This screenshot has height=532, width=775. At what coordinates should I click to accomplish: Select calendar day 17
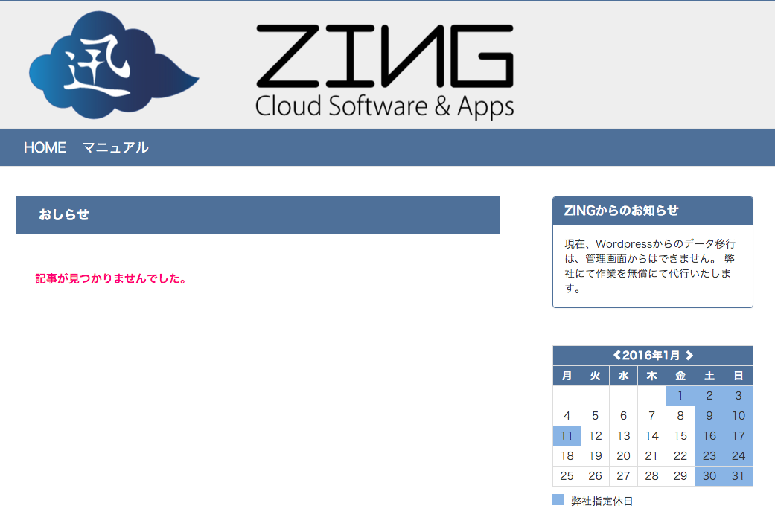(739, 436)
